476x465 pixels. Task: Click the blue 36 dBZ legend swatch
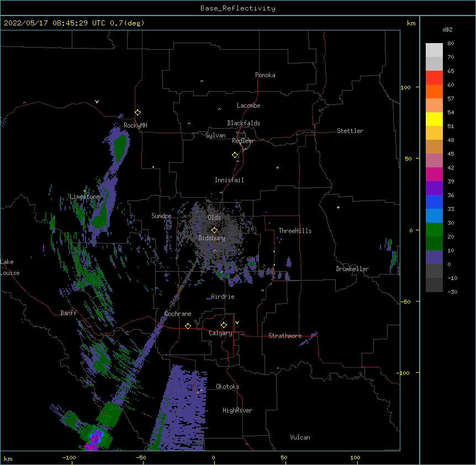[434, 202]
